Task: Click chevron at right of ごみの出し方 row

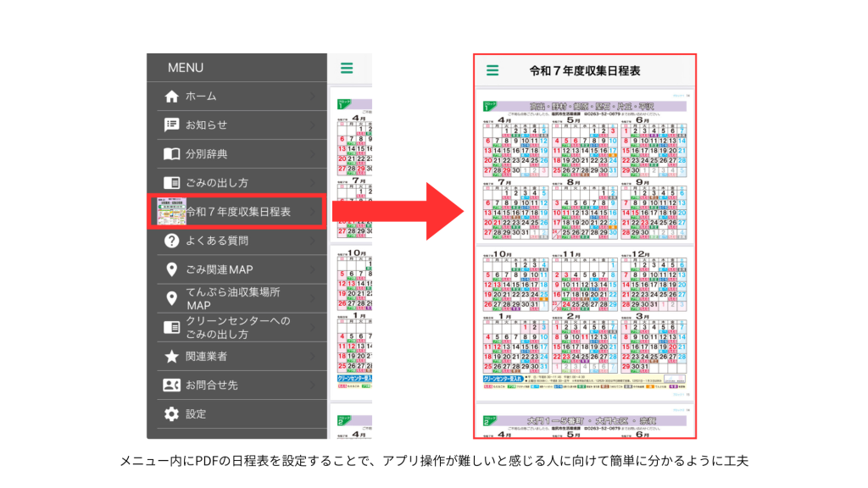Action: pos(314,183)
